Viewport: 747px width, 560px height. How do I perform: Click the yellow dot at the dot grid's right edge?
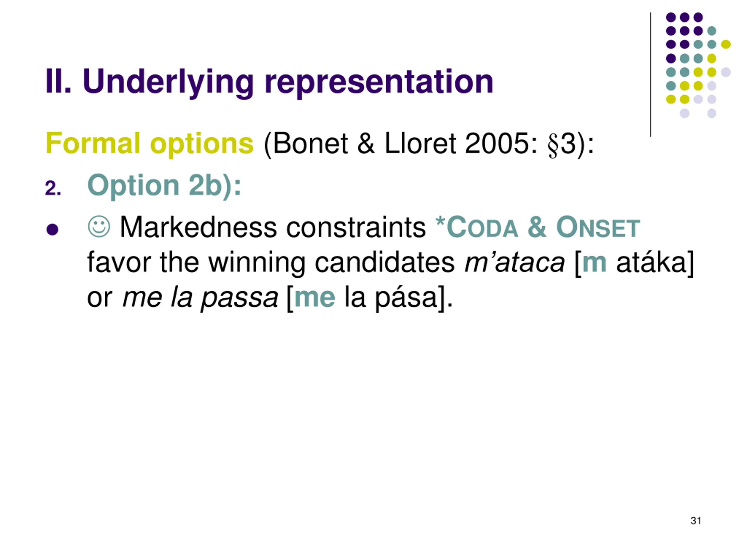point(726,44)
